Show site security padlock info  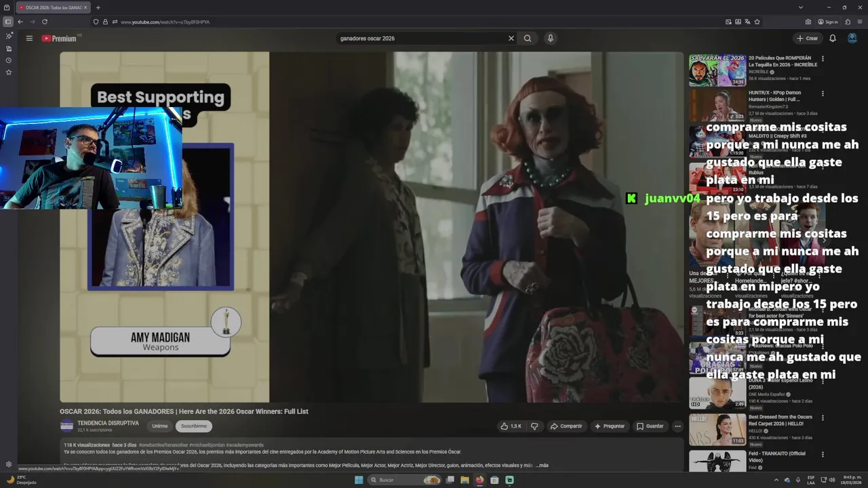[x=105, y=22]
